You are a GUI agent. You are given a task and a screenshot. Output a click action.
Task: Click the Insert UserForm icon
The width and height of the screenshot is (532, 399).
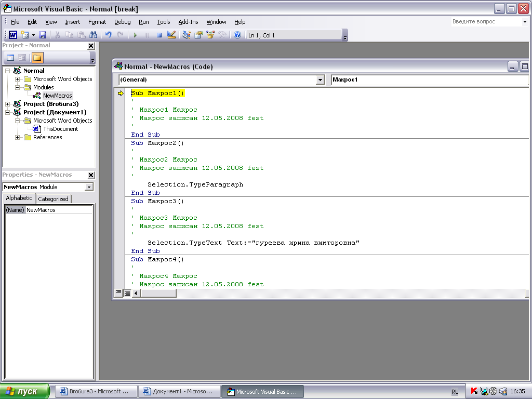[25, 35]
